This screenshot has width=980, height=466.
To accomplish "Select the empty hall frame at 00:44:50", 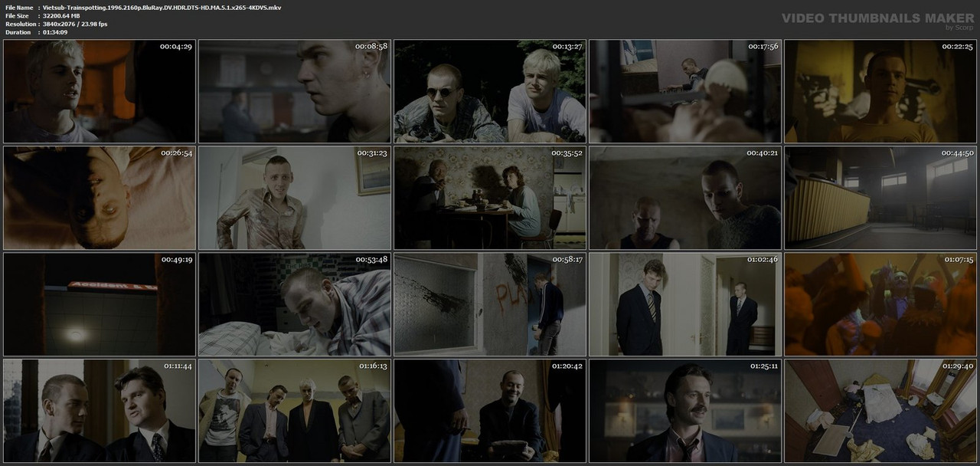I will (x=880, y=198).
